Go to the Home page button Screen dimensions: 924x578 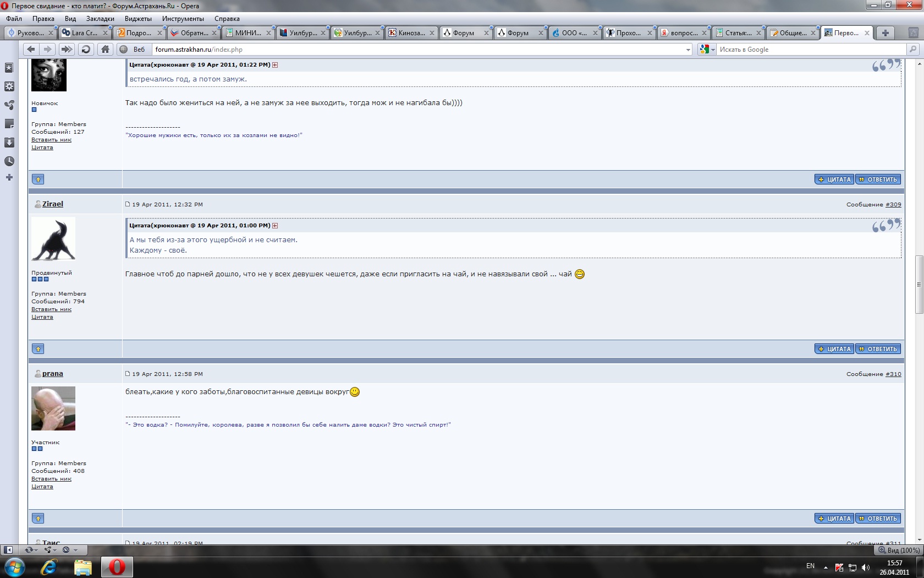[x=105, y=50]
